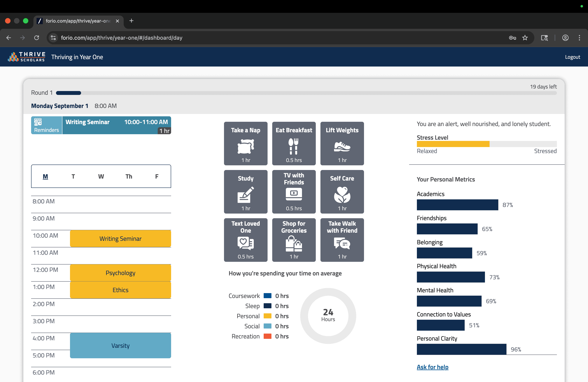Select Take Walk with Friend activity

342,240
